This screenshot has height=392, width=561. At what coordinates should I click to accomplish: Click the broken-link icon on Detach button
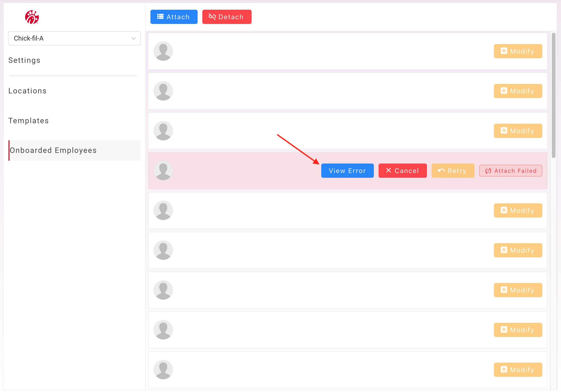point(212,17)
